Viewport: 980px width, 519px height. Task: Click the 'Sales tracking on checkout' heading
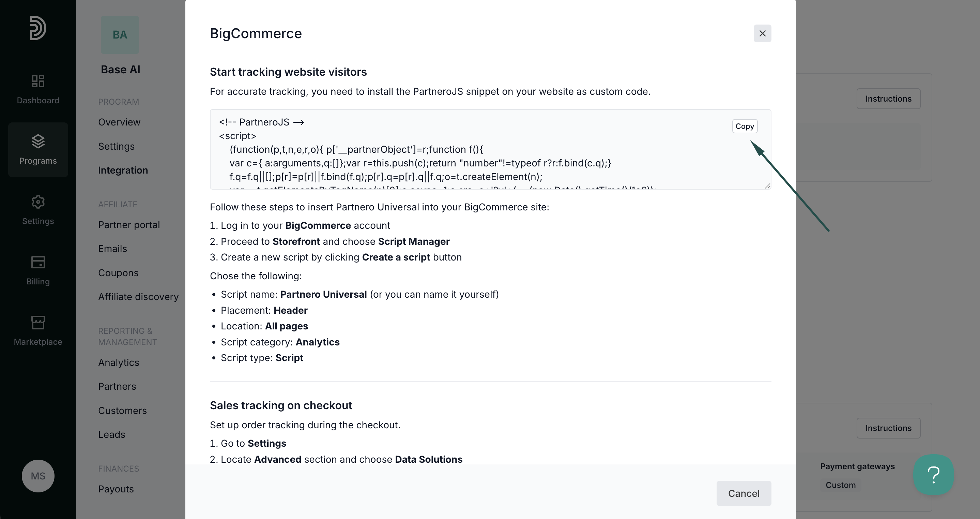coord(281,405)
